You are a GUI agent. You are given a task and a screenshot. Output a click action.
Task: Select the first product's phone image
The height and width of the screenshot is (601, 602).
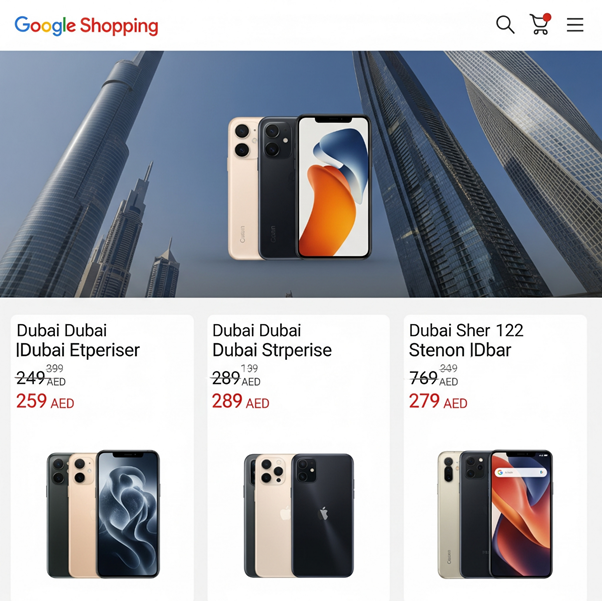103,514
